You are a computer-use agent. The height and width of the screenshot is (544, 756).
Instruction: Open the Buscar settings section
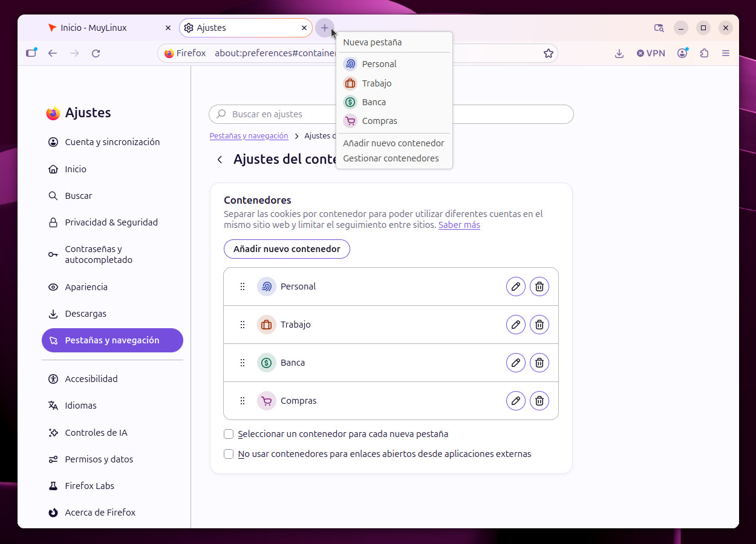coord(112,196)
